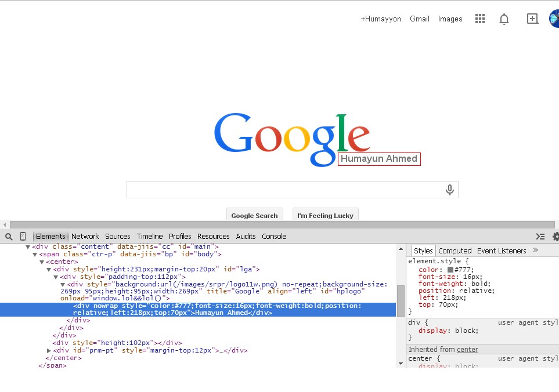Click the I'm Feeling Lucky button
Screen dimensions: 559x392
325,215
